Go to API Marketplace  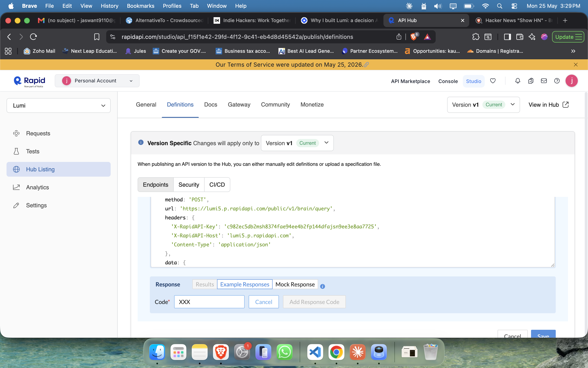coord(410,81)
